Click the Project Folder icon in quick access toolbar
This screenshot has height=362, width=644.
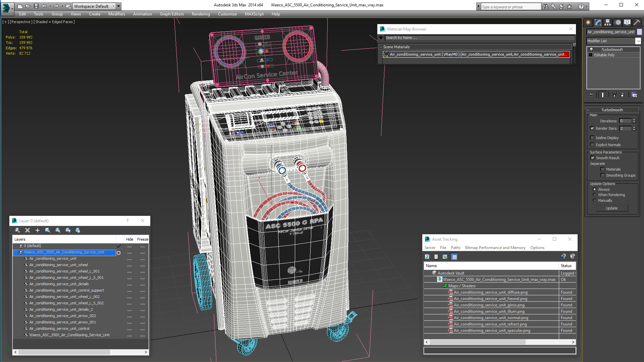click(x=68, y=6)
